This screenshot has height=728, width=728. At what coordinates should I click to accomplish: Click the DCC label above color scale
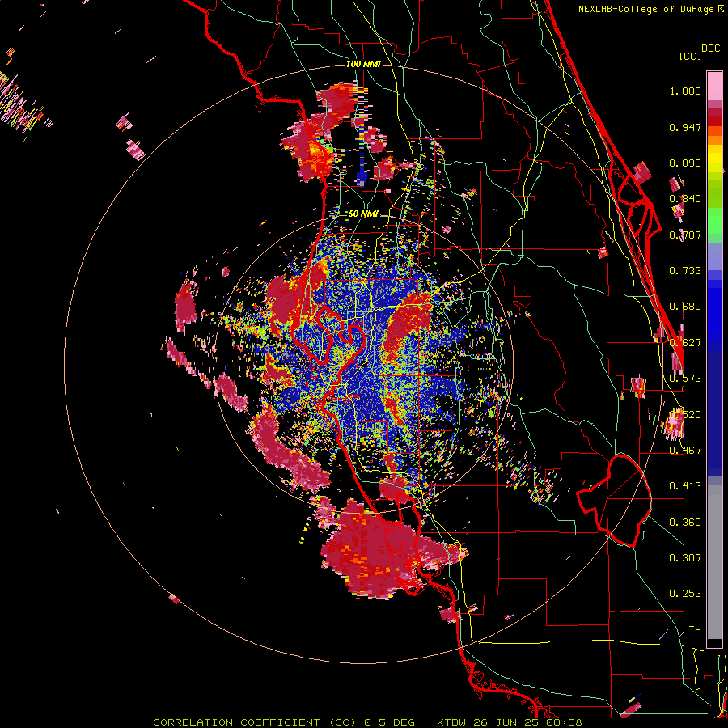[710, 49]
